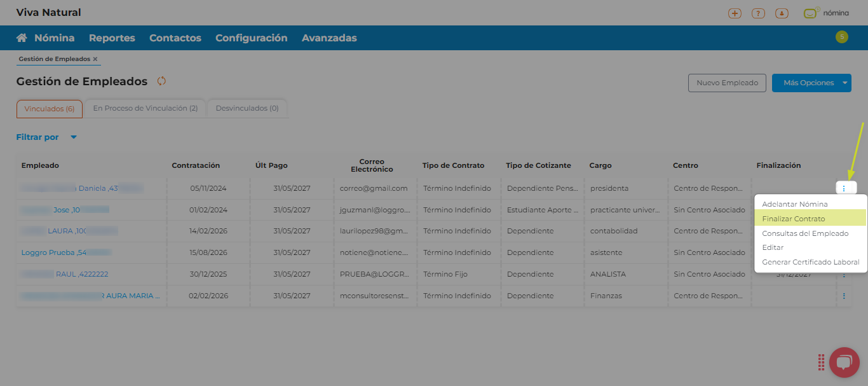This screenshot has width=868, height=386.
Task: Click the Finalización column header
Action: point(778,165)
